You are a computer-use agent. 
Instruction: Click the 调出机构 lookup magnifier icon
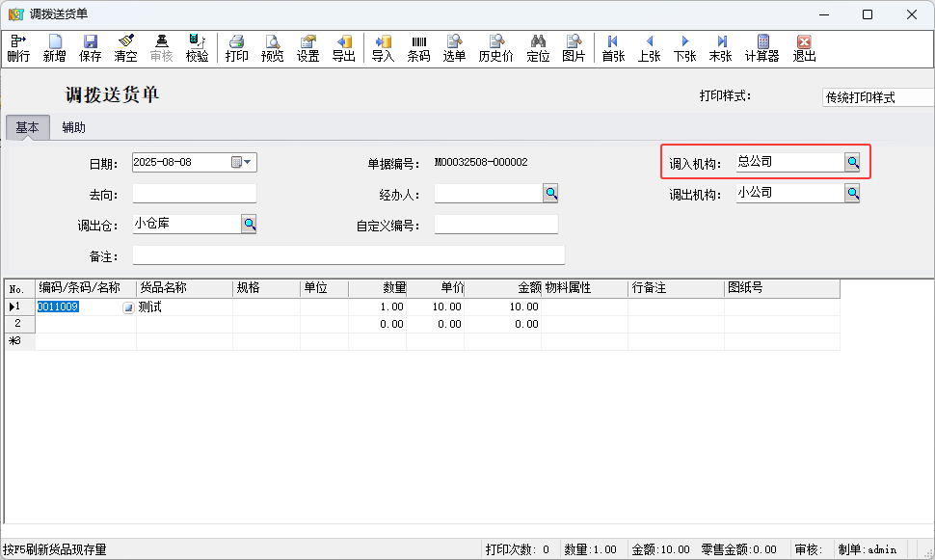(853, 193)
